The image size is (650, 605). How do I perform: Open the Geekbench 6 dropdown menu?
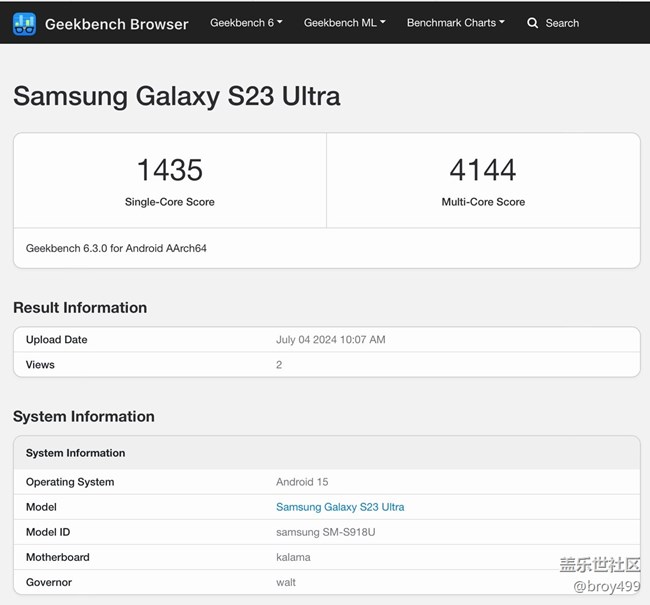point(246,22)
